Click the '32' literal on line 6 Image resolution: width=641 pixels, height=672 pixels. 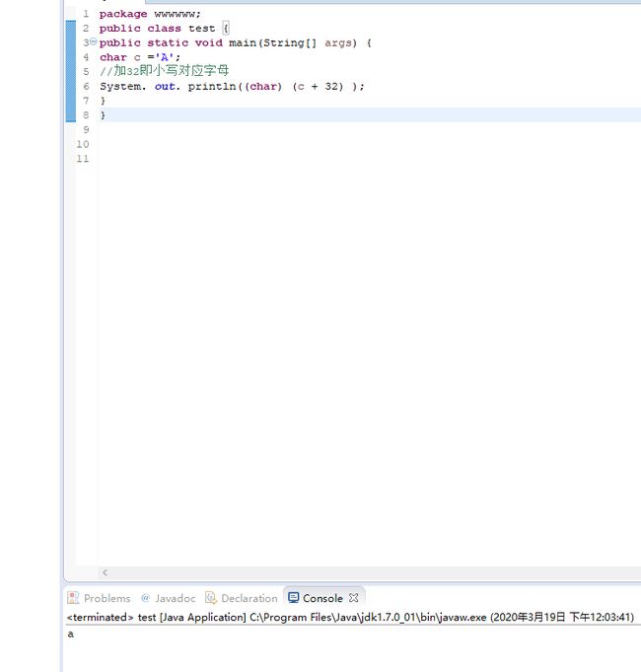(x=331, y=86)
